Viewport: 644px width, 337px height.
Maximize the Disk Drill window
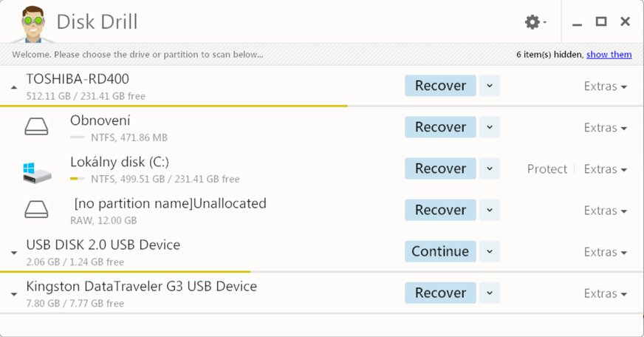click(601, 22)
